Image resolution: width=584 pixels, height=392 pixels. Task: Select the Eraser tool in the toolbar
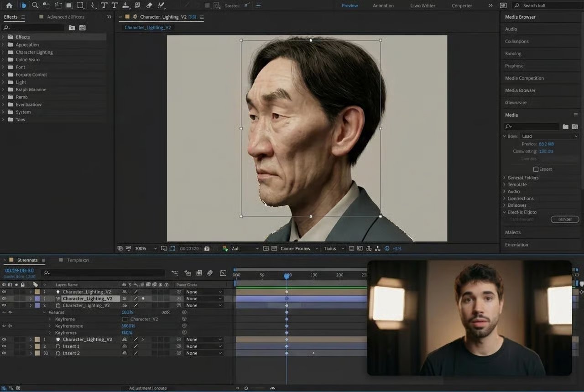pyautogui.click(x=149, y=5)
